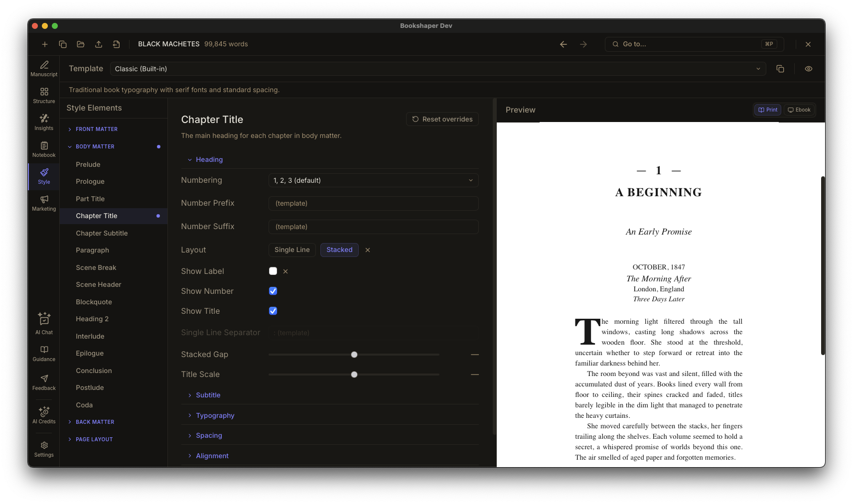Image resolution: width=853 pixels, height=504 pixels.
Task: Expand the Back Matter group
Action: (x=114, y=422)
